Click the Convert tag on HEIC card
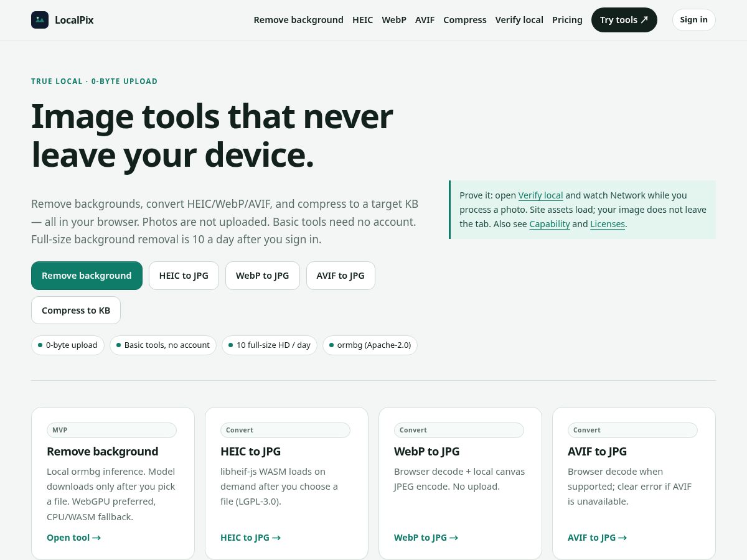Screen dimensions: 747x560 285,430
